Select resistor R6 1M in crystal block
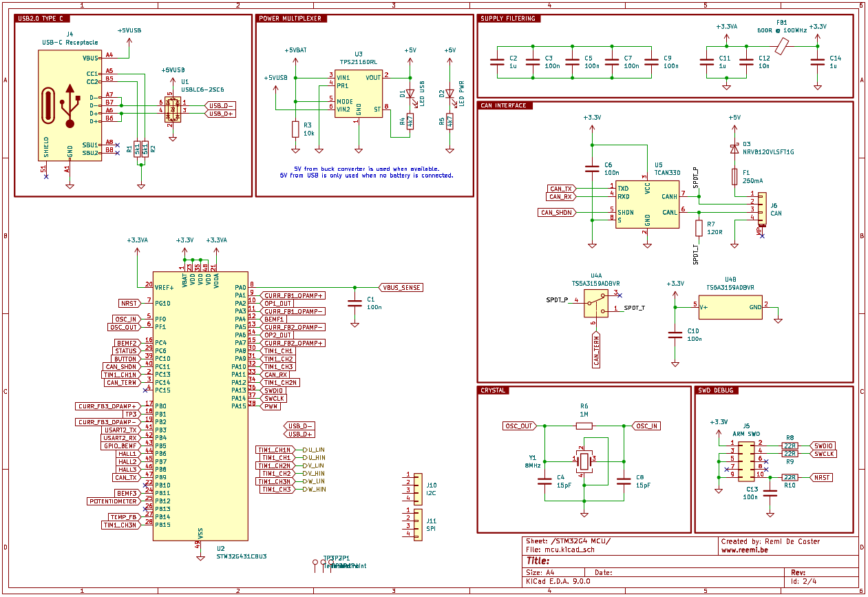 pos(584,426)
